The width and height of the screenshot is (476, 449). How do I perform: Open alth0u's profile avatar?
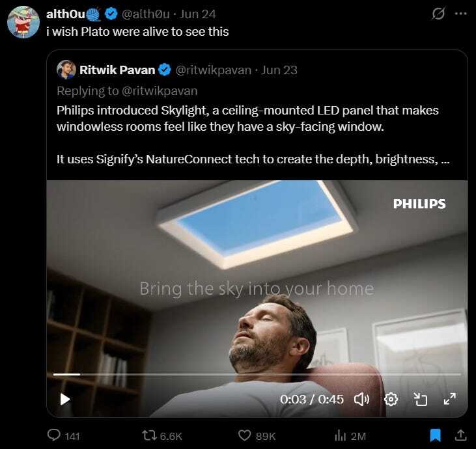click(x=23, y=22)
